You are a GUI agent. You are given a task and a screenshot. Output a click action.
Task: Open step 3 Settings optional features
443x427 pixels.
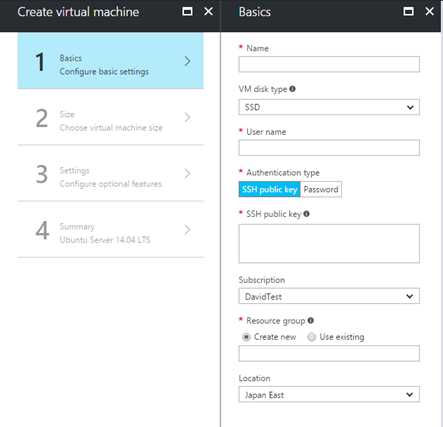coord(110,174)
